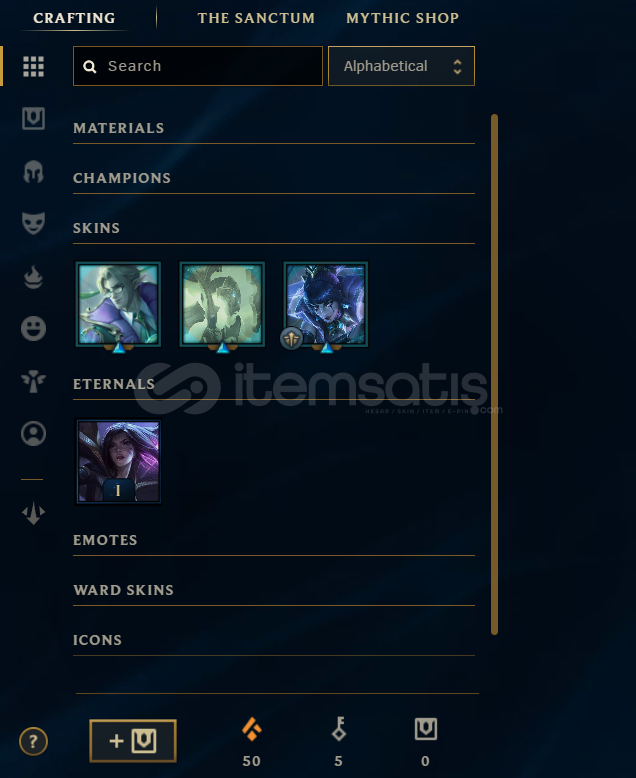
Task: Select the all-items grid filter icon
Action: coord(33,66)
